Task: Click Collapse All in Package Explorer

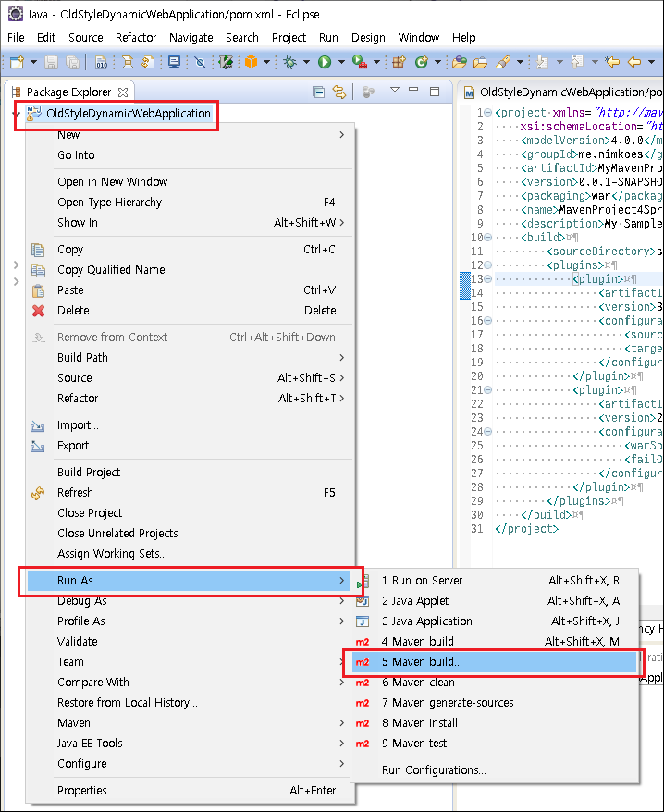Action: (318, 92)
